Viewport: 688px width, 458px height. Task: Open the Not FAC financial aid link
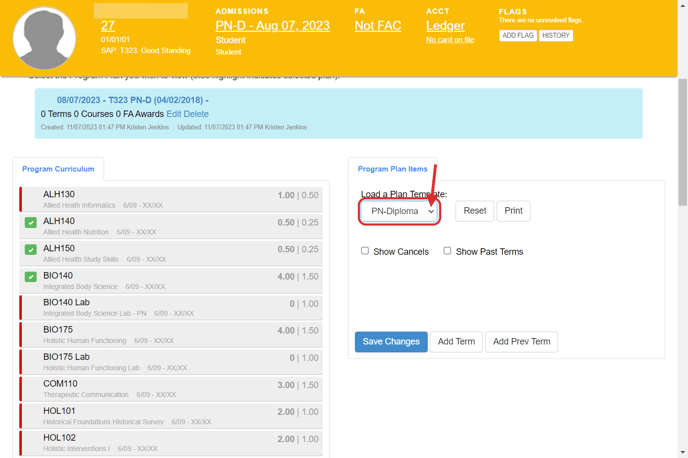tap(378, 26)
